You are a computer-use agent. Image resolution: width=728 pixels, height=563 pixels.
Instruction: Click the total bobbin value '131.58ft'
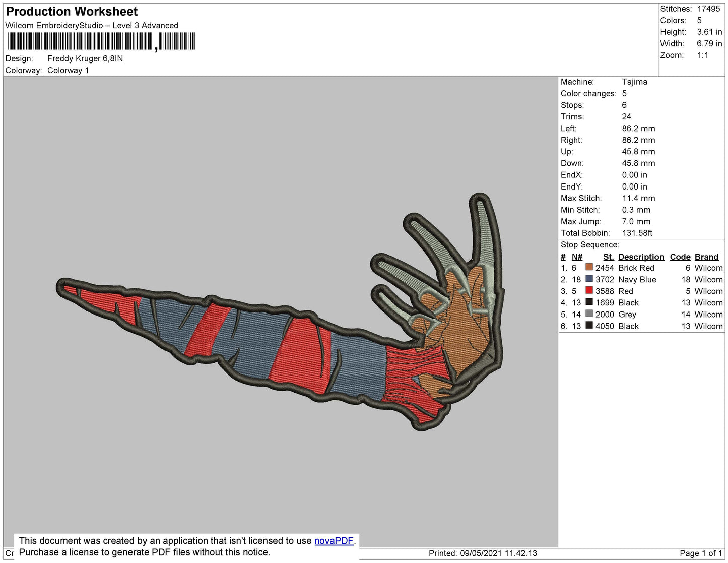(x=637, y=233)
